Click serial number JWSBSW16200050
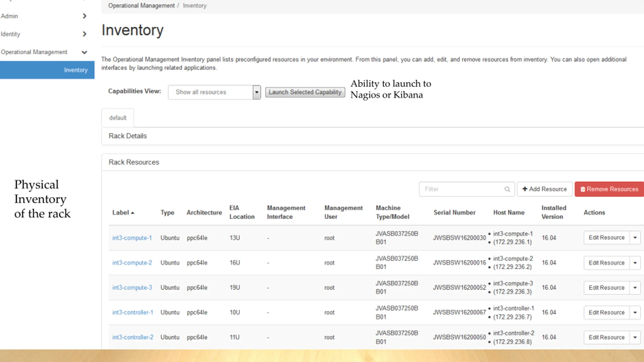The height and width of the screenshot is (362, 644). click(x=459, y=337)
